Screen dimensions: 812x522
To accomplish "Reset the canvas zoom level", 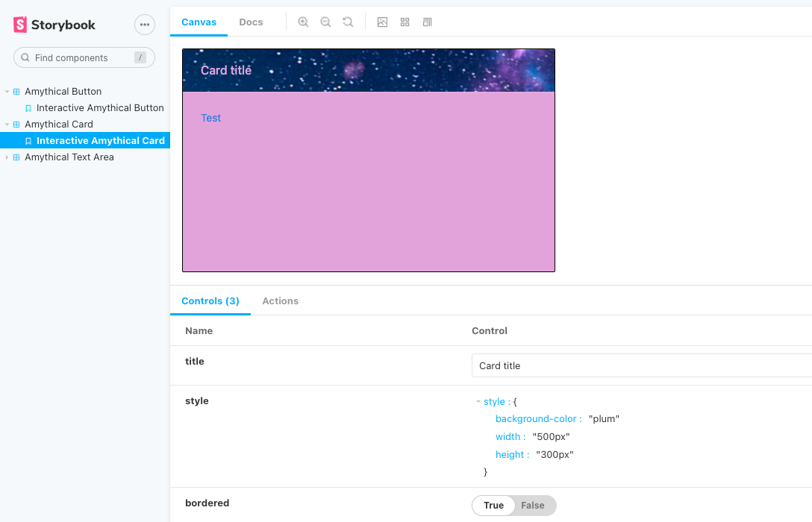I will point(348,22).
